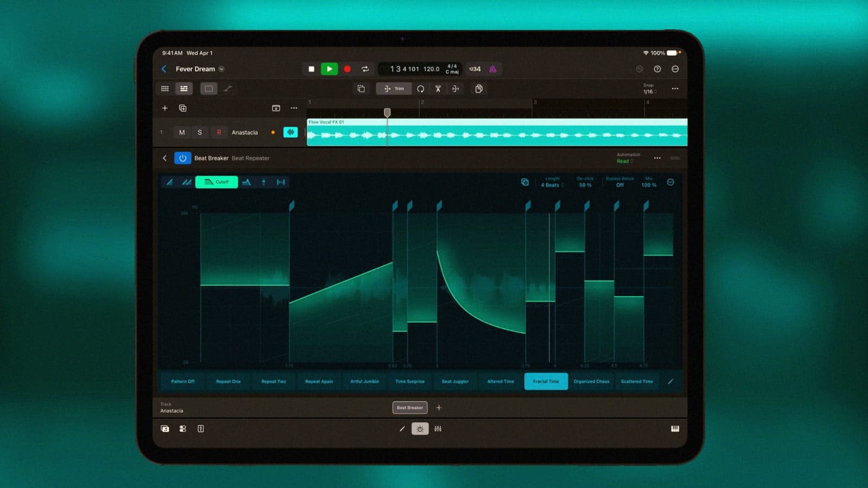Screen dimensions: 868x488
Task: Open the Fever Dream project dropdown
Action: pos(221,69)
